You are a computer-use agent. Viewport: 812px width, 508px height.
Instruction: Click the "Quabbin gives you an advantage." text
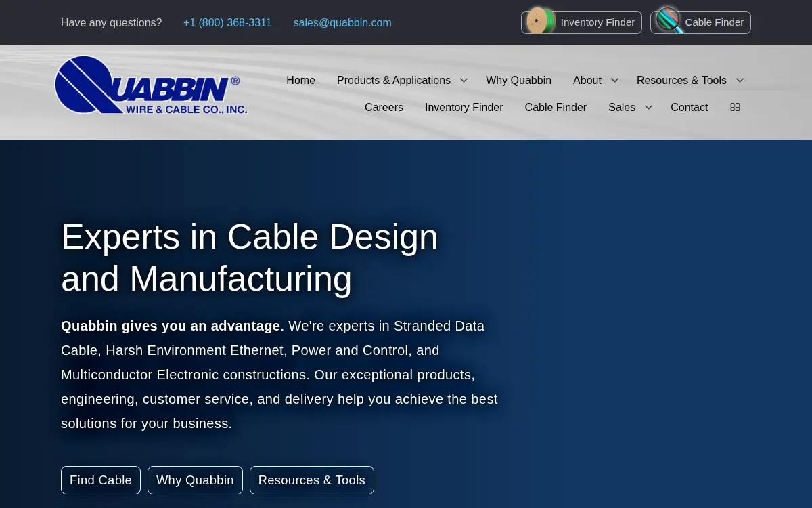click(x=173, y=326)
